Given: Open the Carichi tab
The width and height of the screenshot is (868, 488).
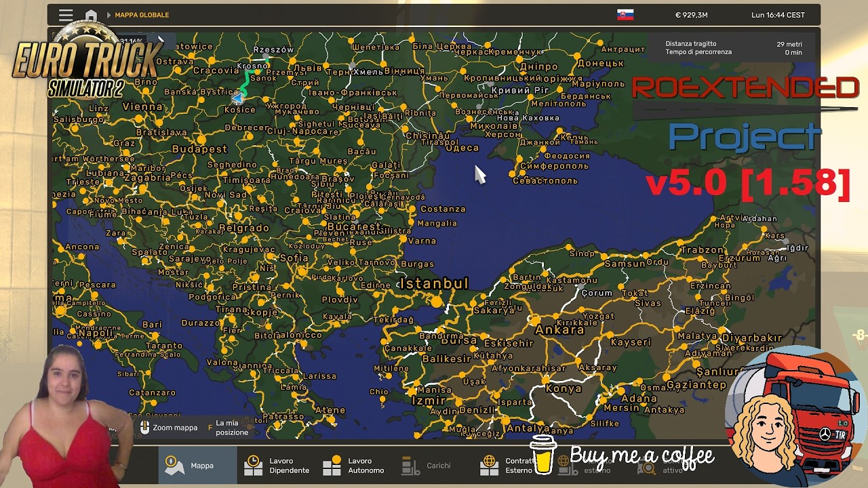Looking at the screenshot, I should [x=434, y=466].
